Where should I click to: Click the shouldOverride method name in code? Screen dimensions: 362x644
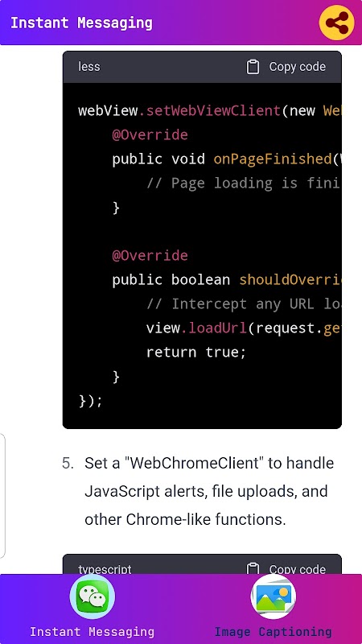(290, 279)
